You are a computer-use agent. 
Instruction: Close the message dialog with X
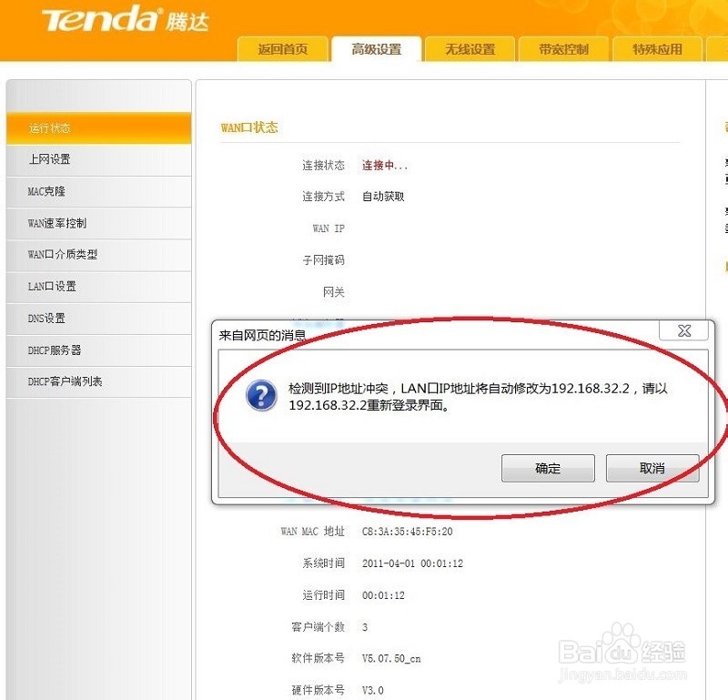(684, 330)
